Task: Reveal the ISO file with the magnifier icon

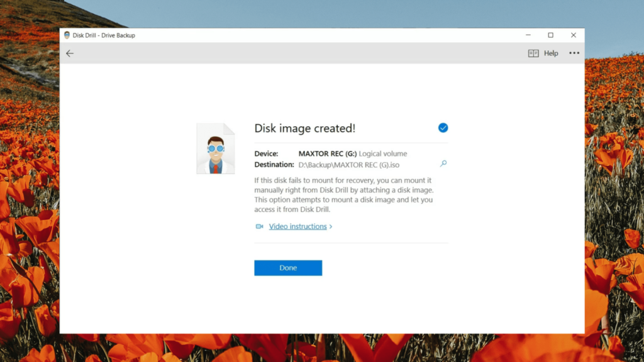Action: coord(443,163)
